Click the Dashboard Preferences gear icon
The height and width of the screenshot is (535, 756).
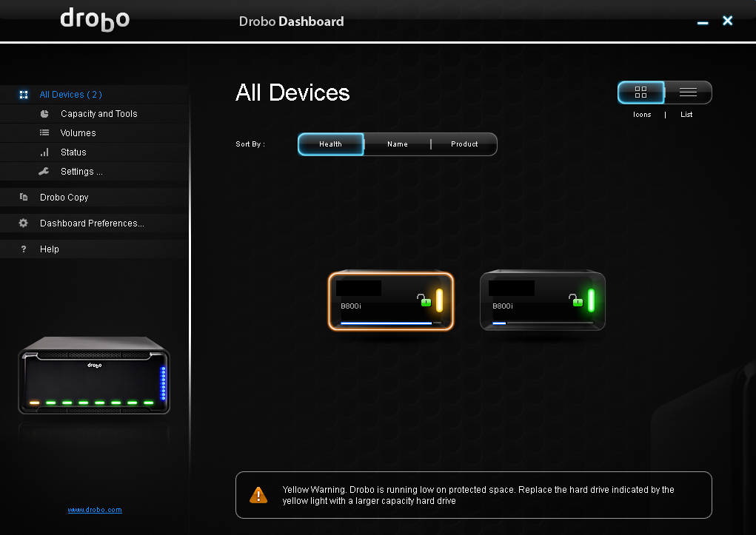[x=23, y=223]
